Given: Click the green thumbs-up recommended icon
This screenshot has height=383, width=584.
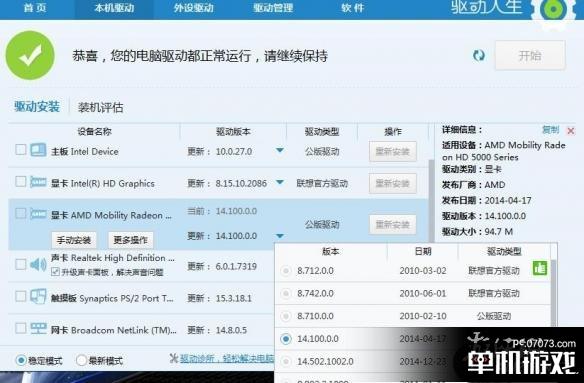Looking at the screenshot, I should point(540,269).
